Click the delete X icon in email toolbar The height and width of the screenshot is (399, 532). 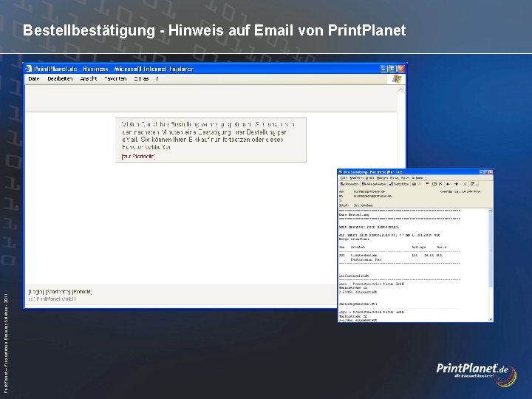(440, 184)
